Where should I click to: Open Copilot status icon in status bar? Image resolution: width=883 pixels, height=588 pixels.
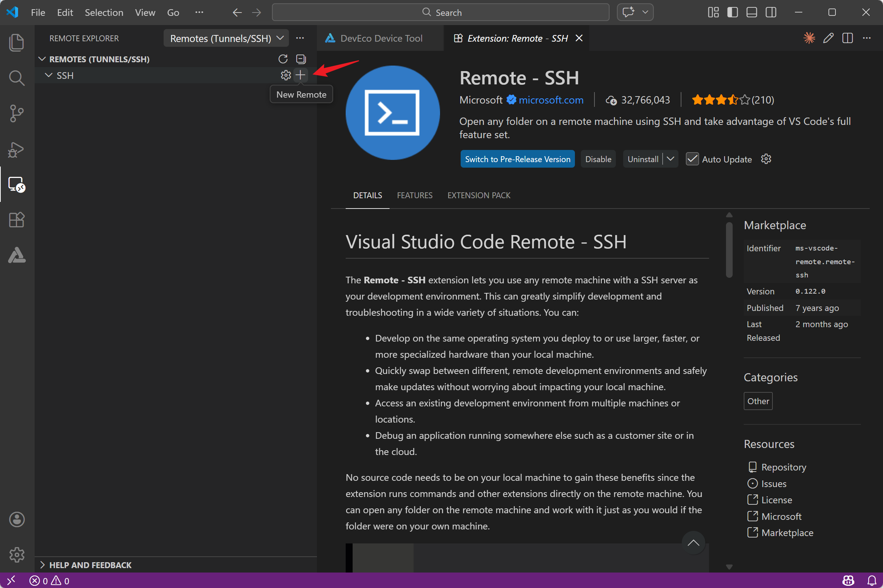pyautogui.click(x=848, y=581)
